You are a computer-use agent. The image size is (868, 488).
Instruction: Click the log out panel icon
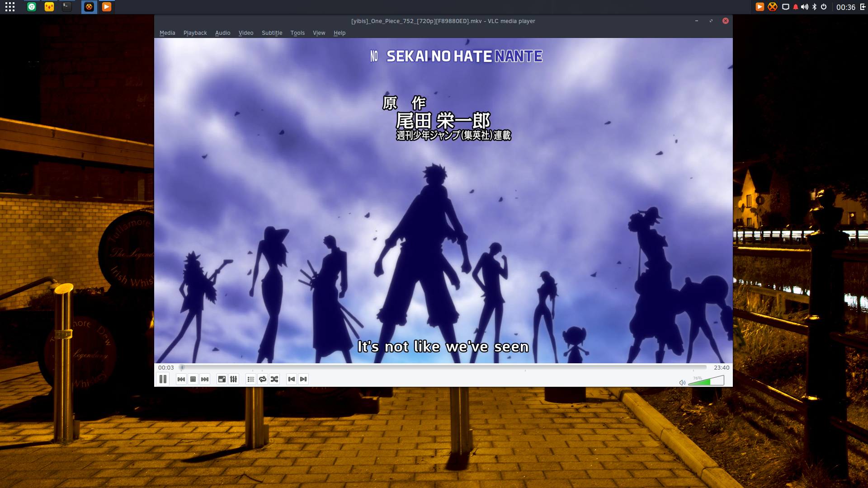tap(863, 7)
